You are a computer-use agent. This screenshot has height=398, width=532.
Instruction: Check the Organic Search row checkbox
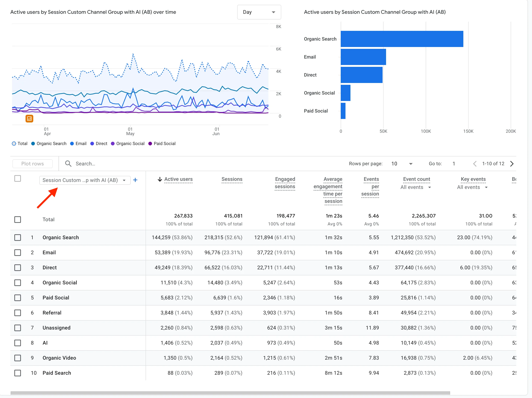pyautogui.click(x=18, y=237)
